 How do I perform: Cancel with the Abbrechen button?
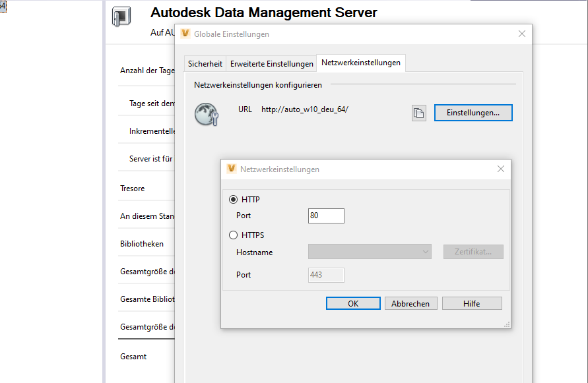(410, 303)
